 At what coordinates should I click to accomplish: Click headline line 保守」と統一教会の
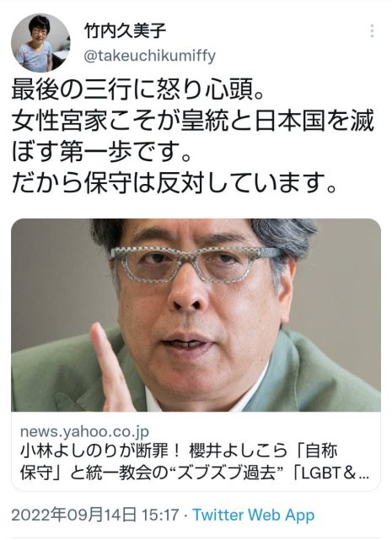coord(98,473)
